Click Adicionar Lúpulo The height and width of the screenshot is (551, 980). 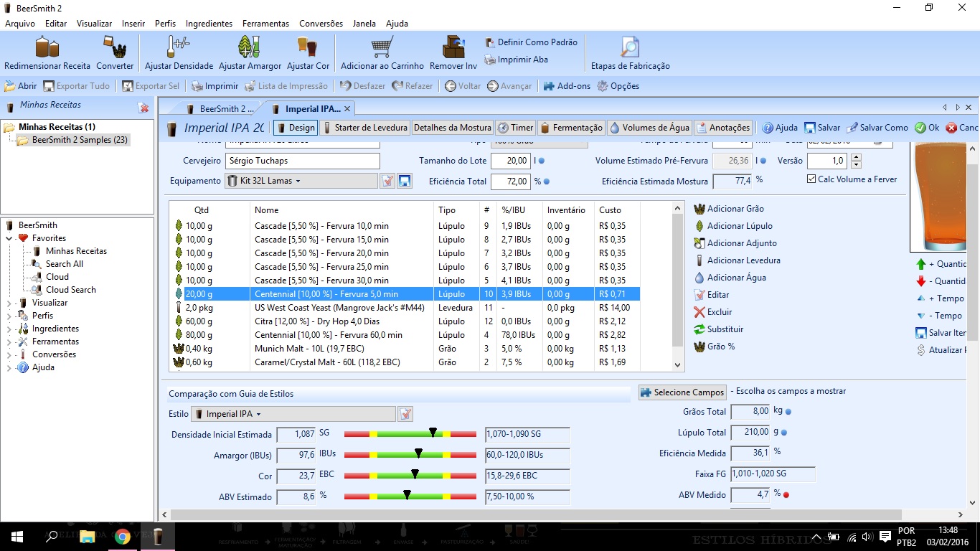click(x=733, y=226)
